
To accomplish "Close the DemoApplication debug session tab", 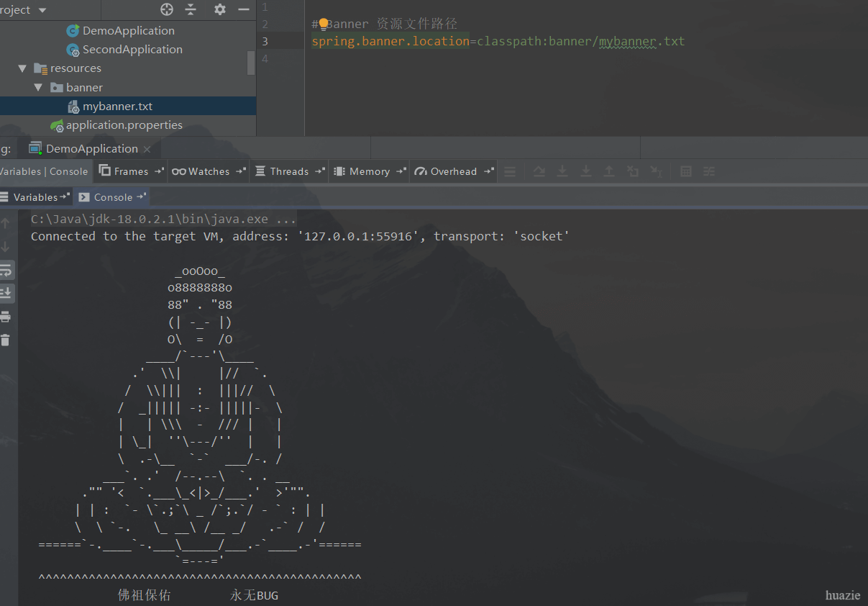I will click(x=147, y=149).
